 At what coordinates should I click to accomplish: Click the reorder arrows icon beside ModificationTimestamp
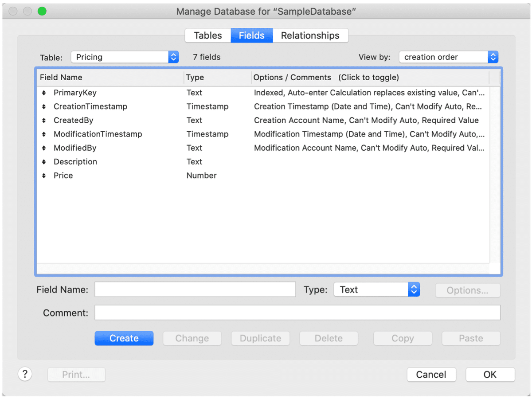(x=44, y=134)
